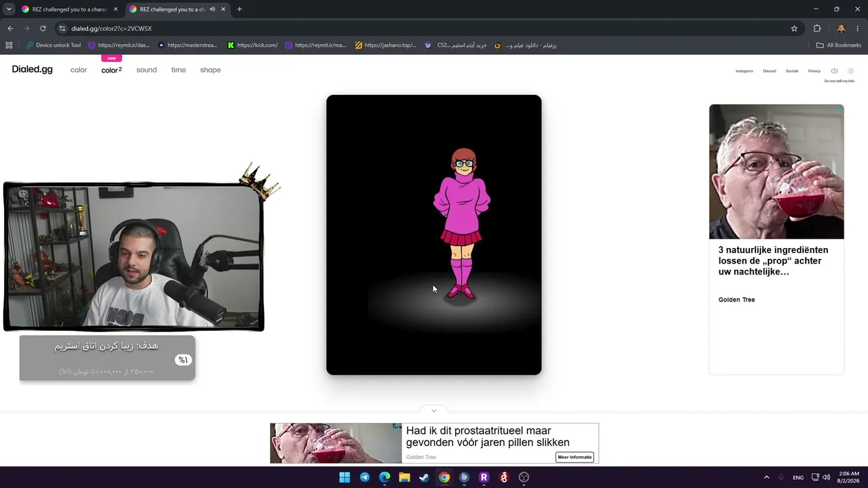Open the Discord link
Viewport: 868px width, 488px height.
[769, 71]
